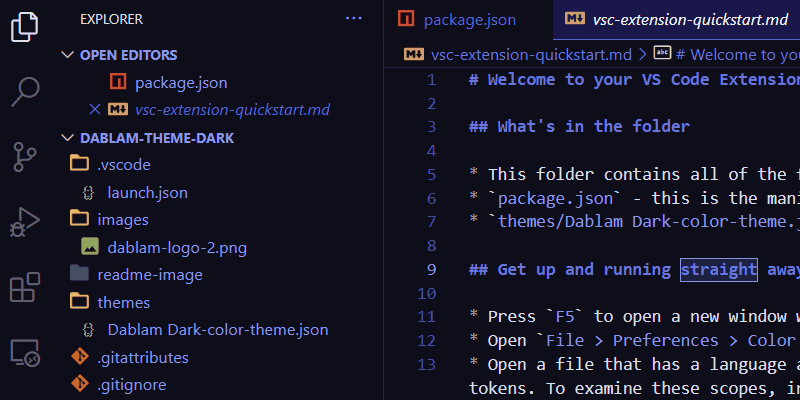This screenshot has width=800, height=400.
Task: Open Explorer views and more actions menu
Action: [x=354, y=19]
